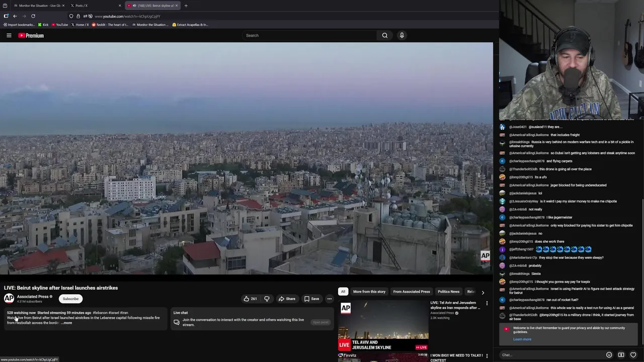Click the search magnifier button

pos(384,35)
